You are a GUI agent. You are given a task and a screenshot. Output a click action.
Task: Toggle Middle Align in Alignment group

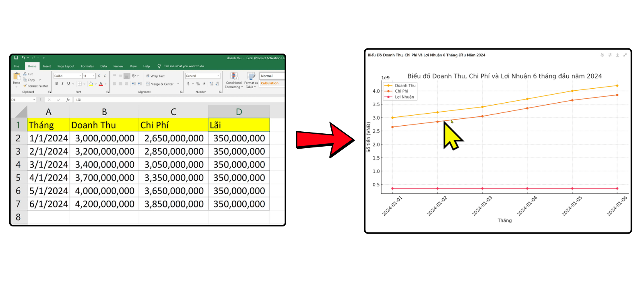coord(120,76)
